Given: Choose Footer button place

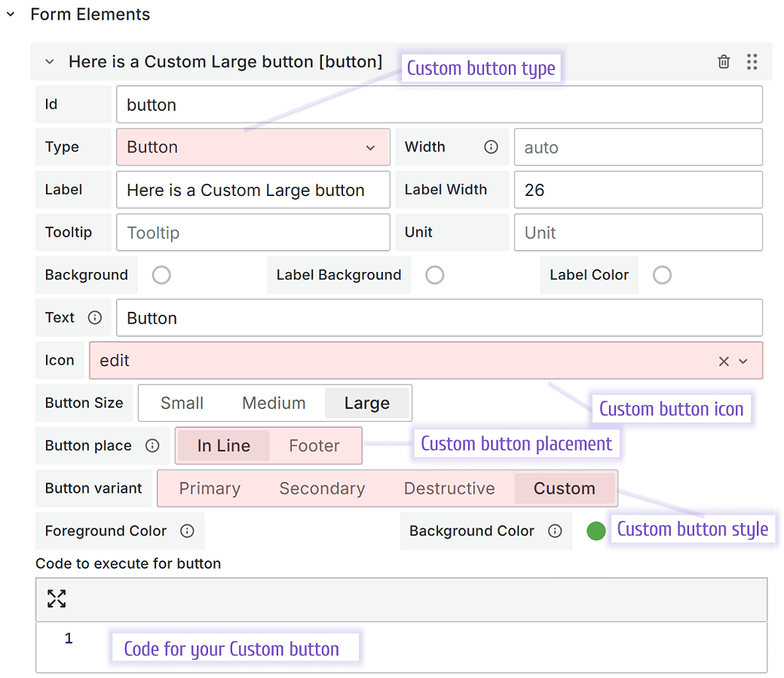Looking at the screenshot, I should coord(314,446).
